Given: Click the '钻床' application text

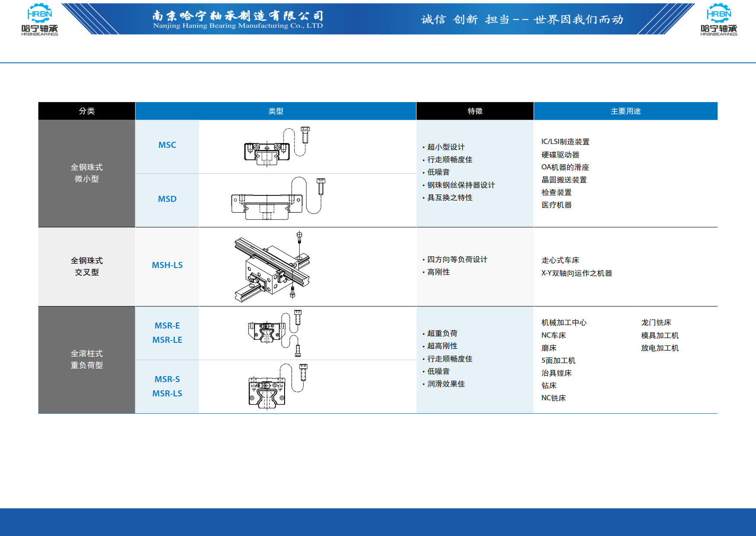Looking at the screenshot, I should (x=549, y=386).
